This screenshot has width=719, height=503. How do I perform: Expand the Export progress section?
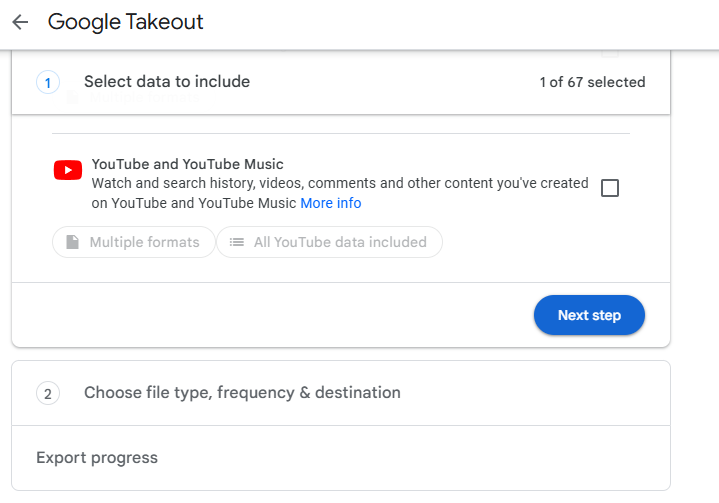pos(97,458)
